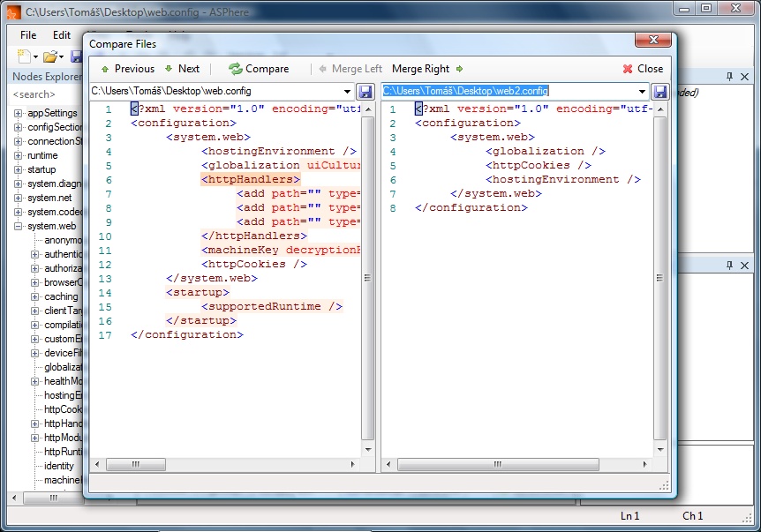Viewport: 761px width, 532px height.
Task: Click the <httpHandlers> line in left file
Action: [251, 179]
